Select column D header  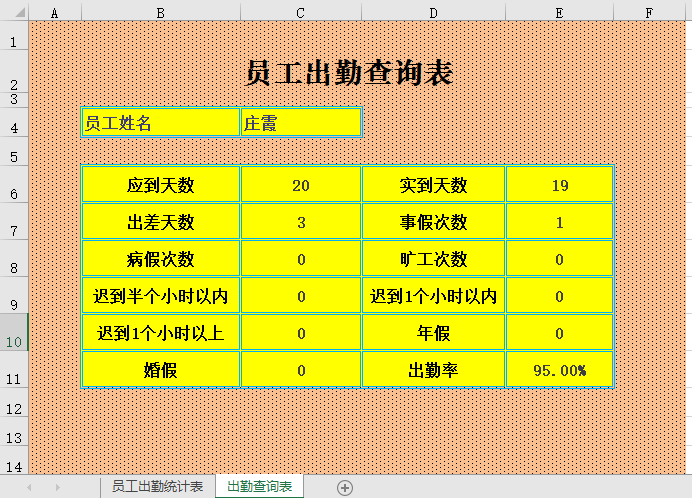pos(433,12)
